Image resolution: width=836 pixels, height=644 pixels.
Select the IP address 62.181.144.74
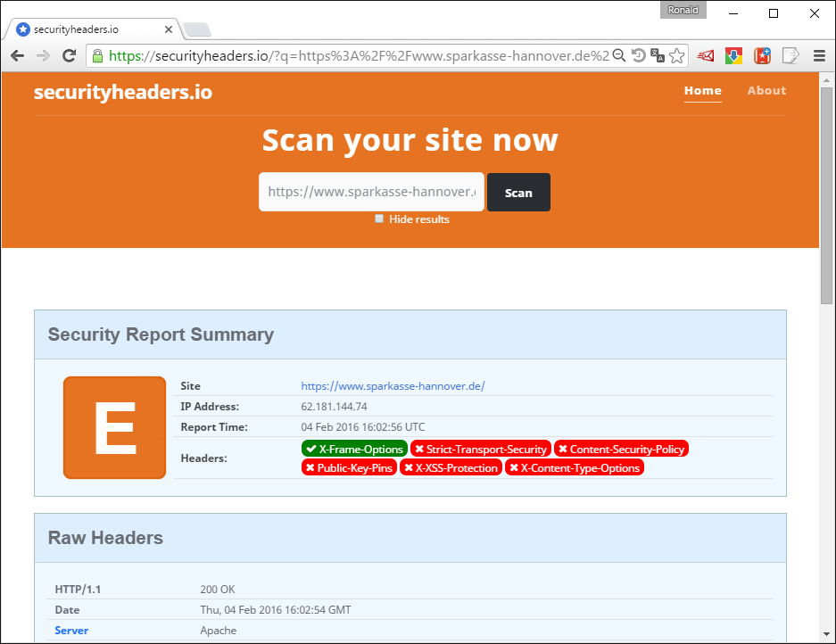(x=335, y=406)
